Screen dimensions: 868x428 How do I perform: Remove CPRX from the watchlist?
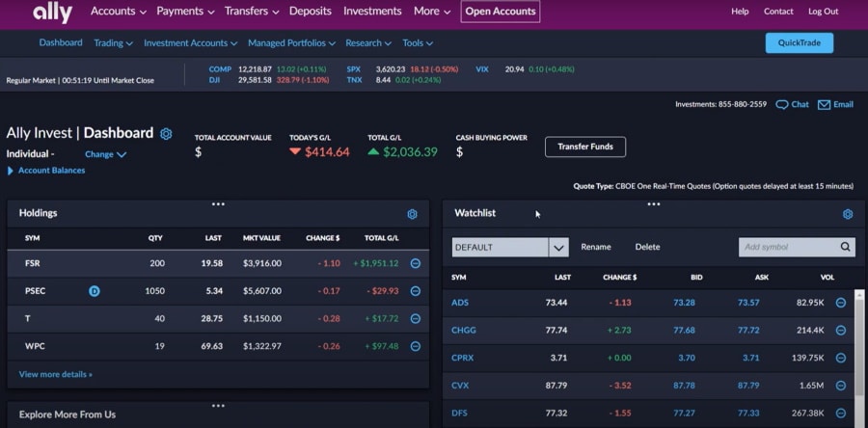click(840, 359)
